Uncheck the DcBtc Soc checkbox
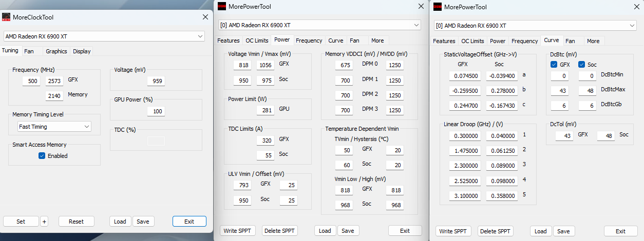The height and width of the screenshot is (241, 644). (x=582, y=65)
